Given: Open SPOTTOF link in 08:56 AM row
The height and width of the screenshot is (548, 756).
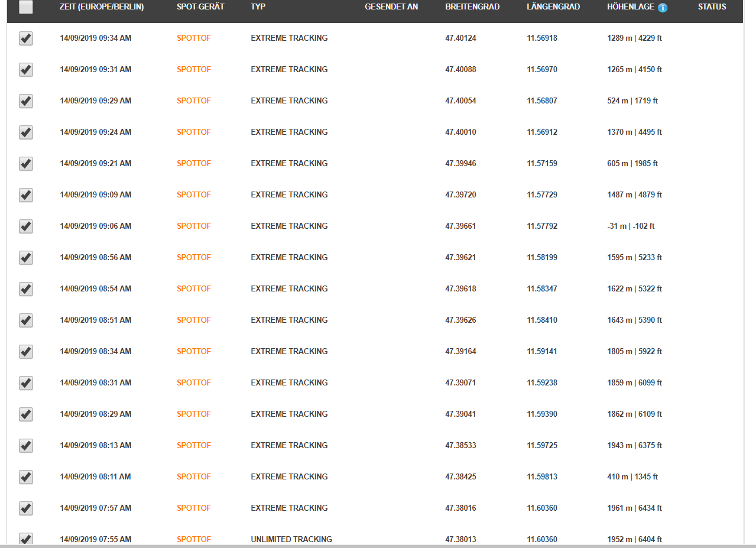Looking at the screenshot, I should point(194,258).
